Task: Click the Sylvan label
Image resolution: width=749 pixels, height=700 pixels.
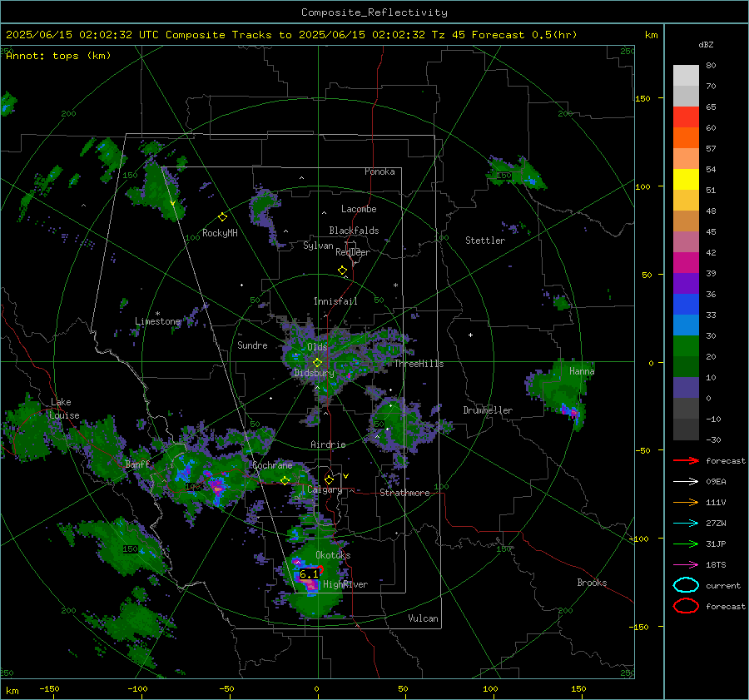Action: 318,246
